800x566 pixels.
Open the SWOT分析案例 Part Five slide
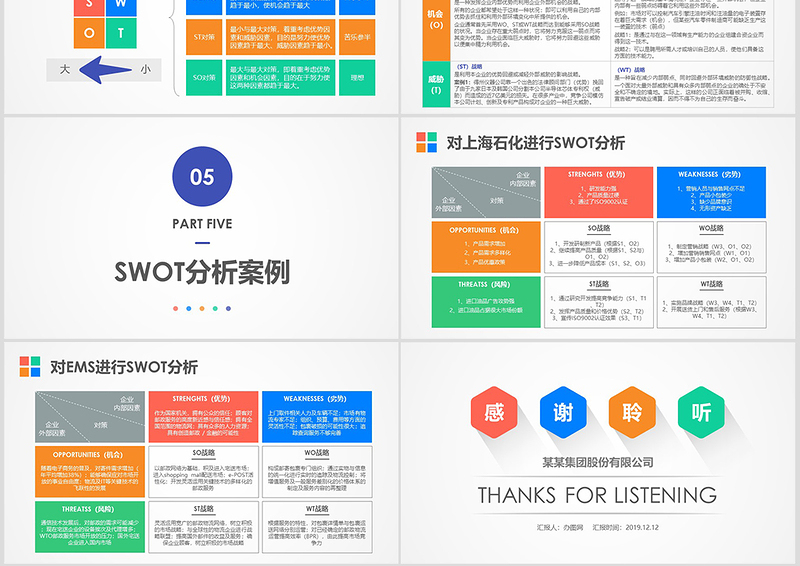(200, 228)
